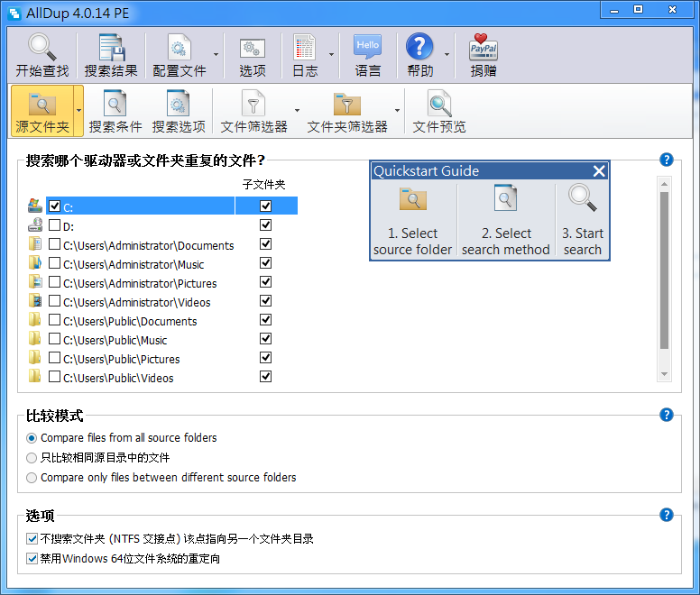Toggle 子文件夹 checkbox for Public\Videos row
This screenshot has width=700, height=595.
tap(265, 377)
